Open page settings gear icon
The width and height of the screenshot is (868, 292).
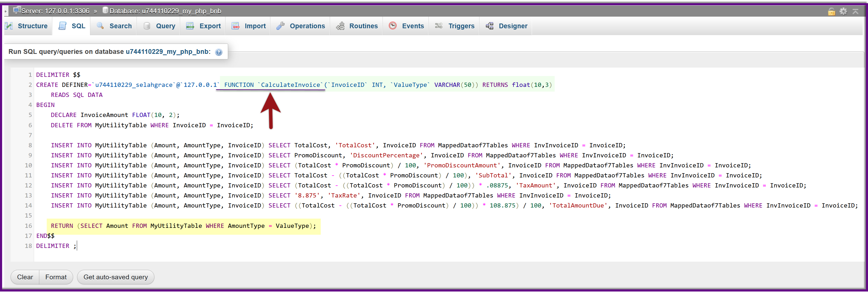[x=843, y=11]
